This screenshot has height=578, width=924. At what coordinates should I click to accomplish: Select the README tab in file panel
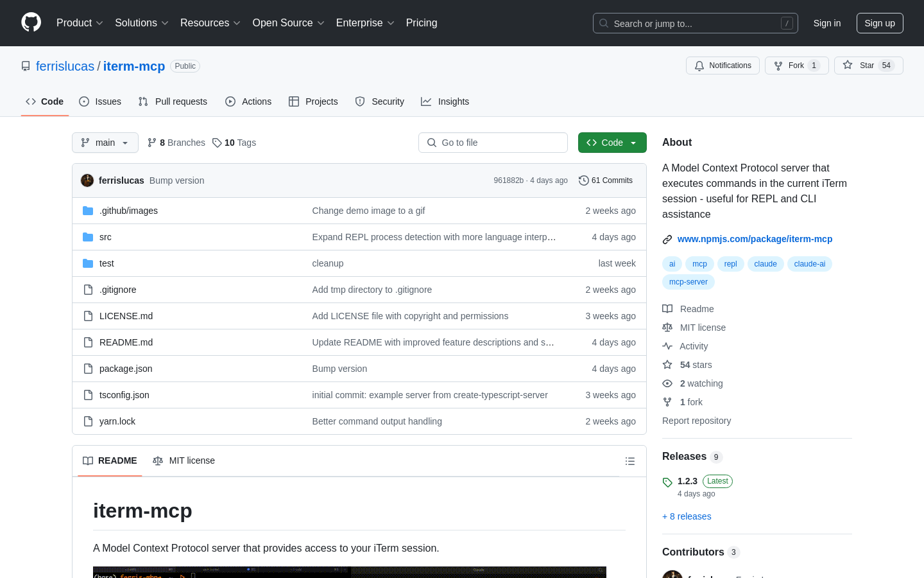click(x=110, y=460)
